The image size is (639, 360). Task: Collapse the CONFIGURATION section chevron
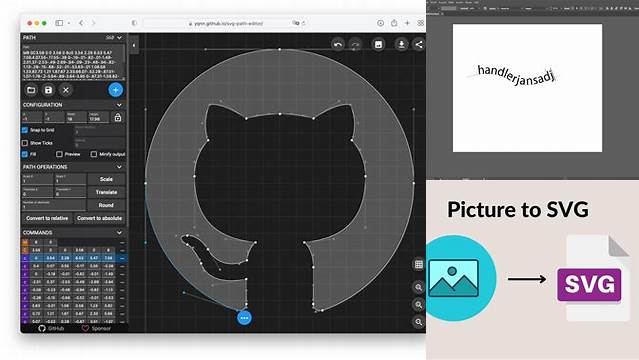tap(119, 105)
